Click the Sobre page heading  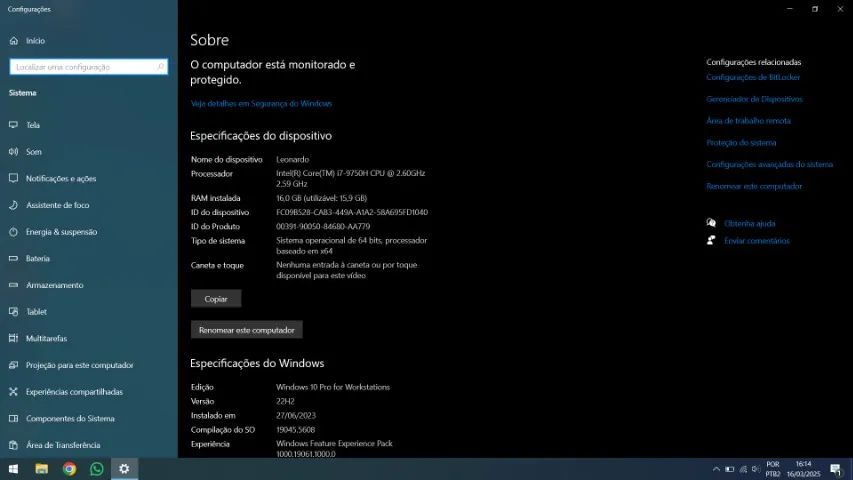pyautogui.click(x=209, y=40)
